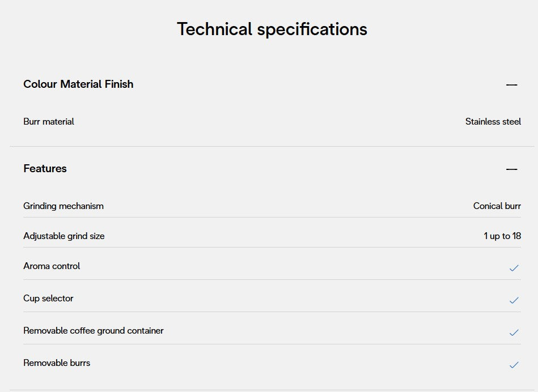
Task: Click the Cup selector label
Action: [48, 299]
